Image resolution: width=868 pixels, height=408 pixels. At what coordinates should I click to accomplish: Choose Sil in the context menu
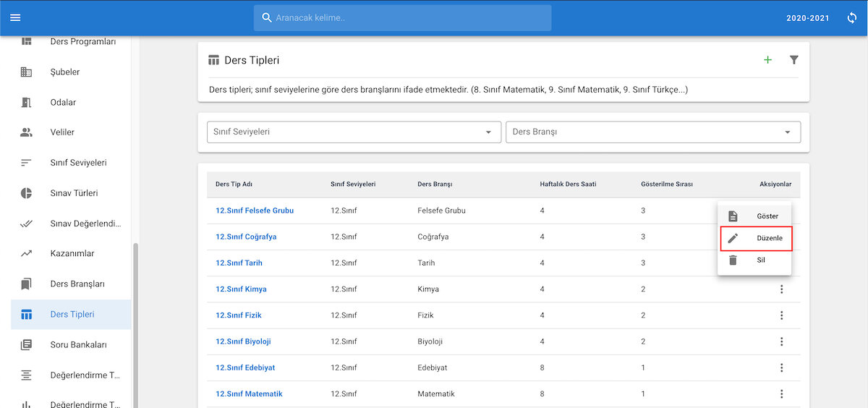tap(754, 260)
